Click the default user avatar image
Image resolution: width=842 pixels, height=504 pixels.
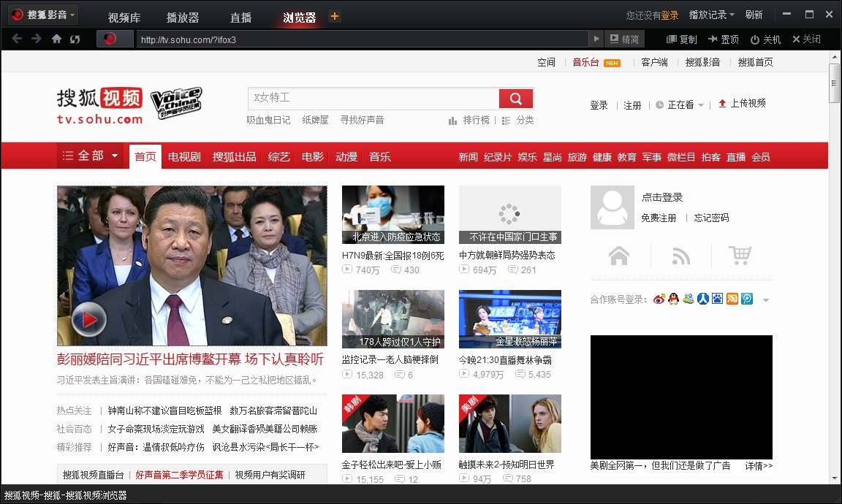(x=612, y=207)
